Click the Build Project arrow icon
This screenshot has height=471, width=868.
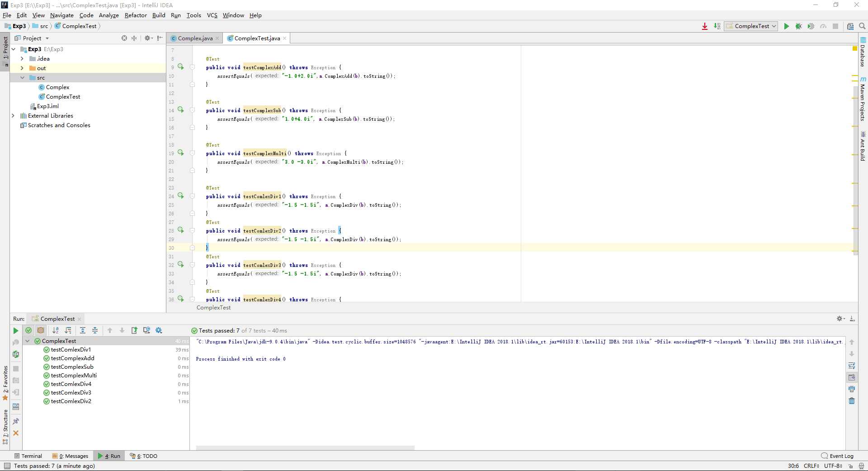tap(717, 26)
